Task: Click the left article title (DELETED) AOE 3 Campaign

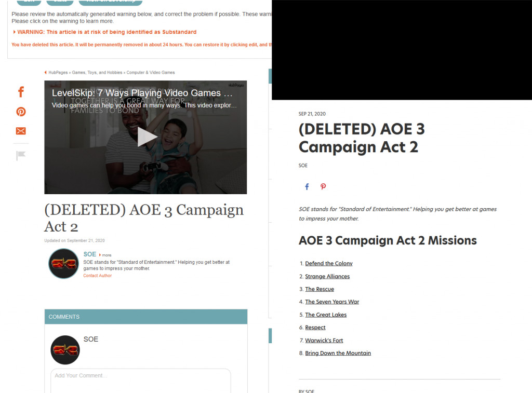Action: coord(144,218)
